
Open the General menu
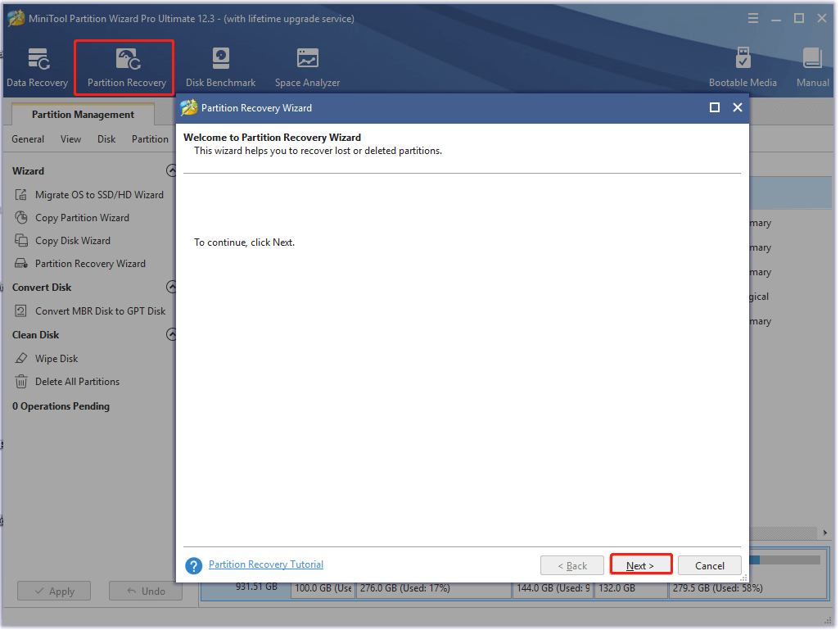[x=28, y=139]
